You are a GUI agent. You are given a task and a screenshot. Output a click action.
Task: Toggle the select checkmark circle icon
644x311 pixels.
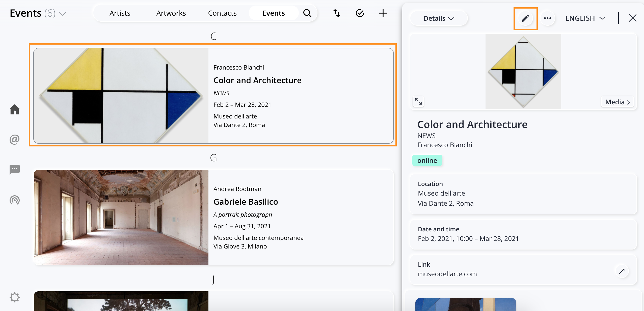tap(360, 13)
